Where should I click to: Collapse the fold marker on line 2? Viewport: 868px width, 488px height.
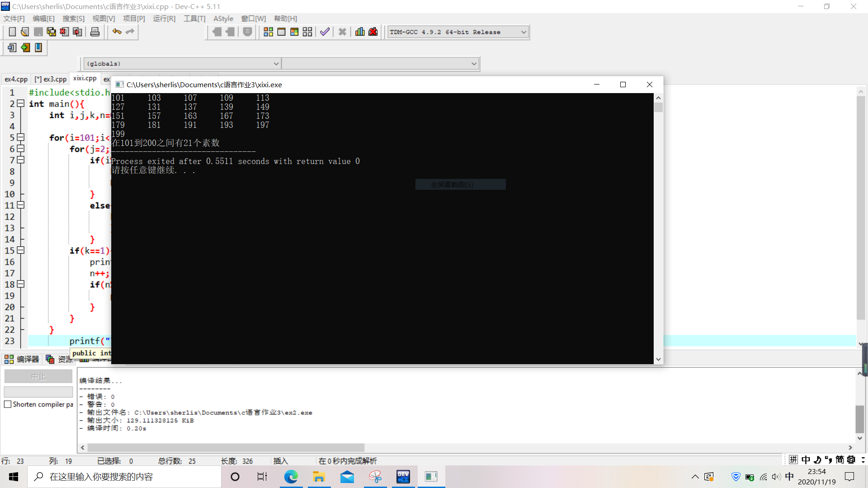point(20,103)
